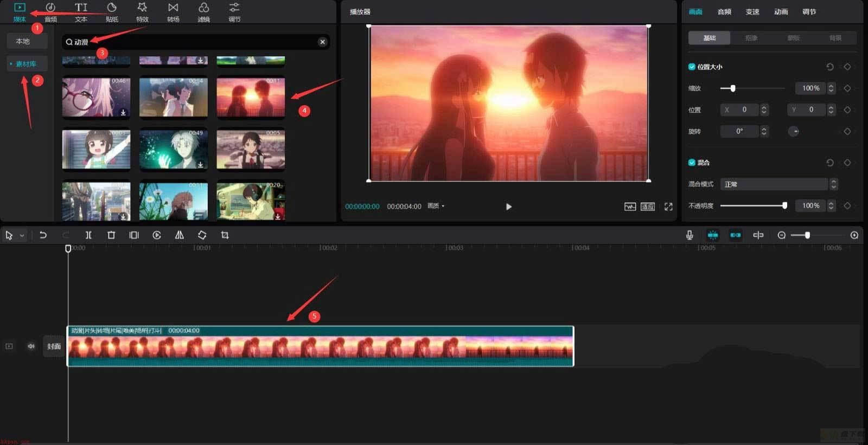Viewport: 868px width, 445px height.
Task: Download the 00:49 glowing-hand anime clip
Action: tap(200, 164)
